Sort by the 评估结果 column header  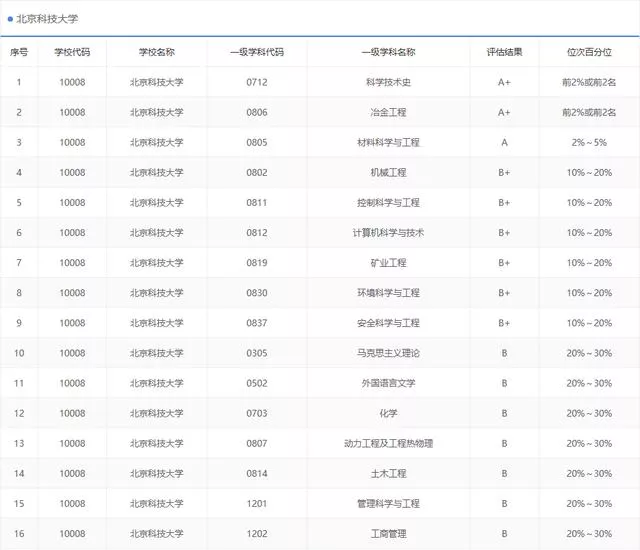tap(504, 52)
